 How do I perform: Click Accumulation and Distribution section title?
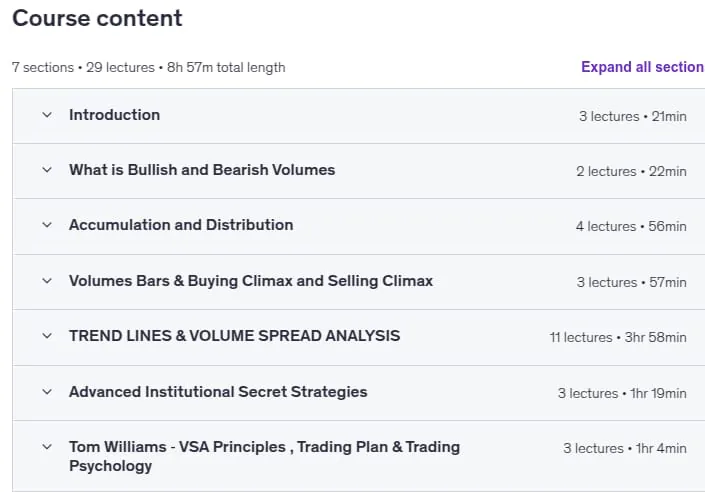[x=181, y=225]
